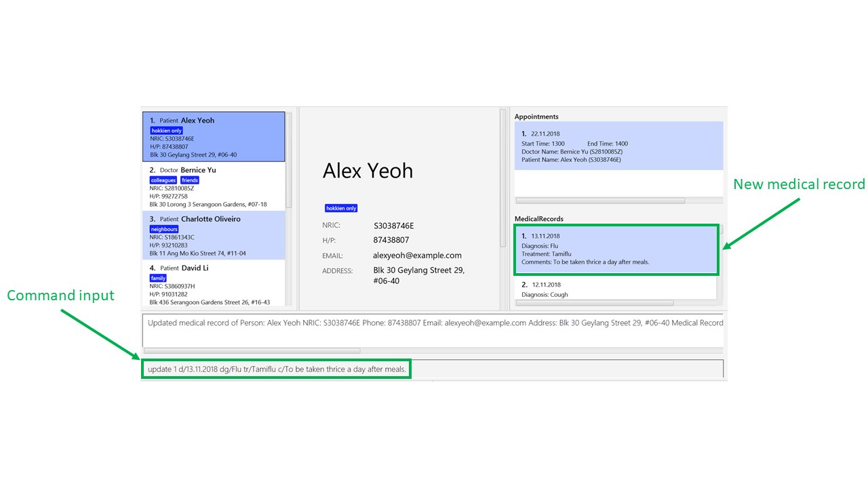
Task: Select medical record 2 dated 12.11.2018
Action: pos(616,288)
